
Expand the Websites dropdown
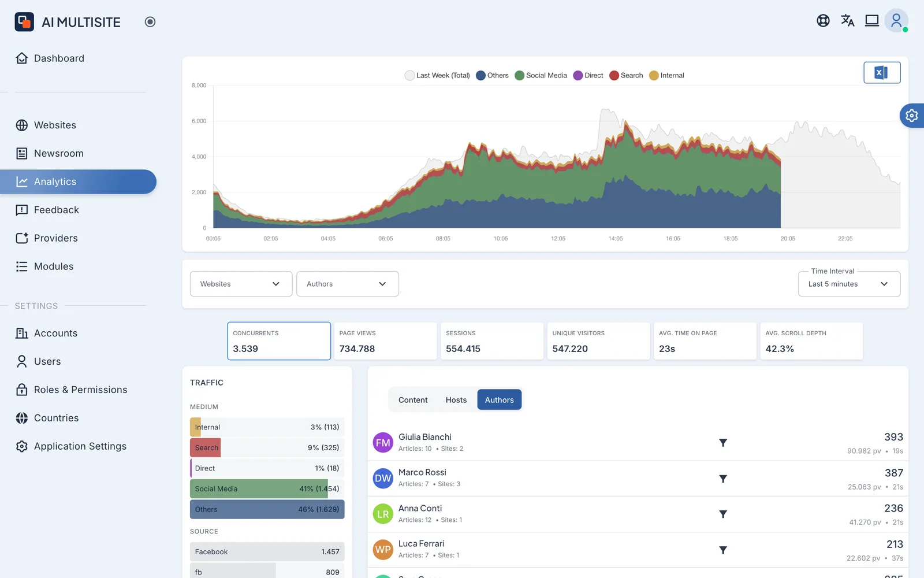pos(241,284)
